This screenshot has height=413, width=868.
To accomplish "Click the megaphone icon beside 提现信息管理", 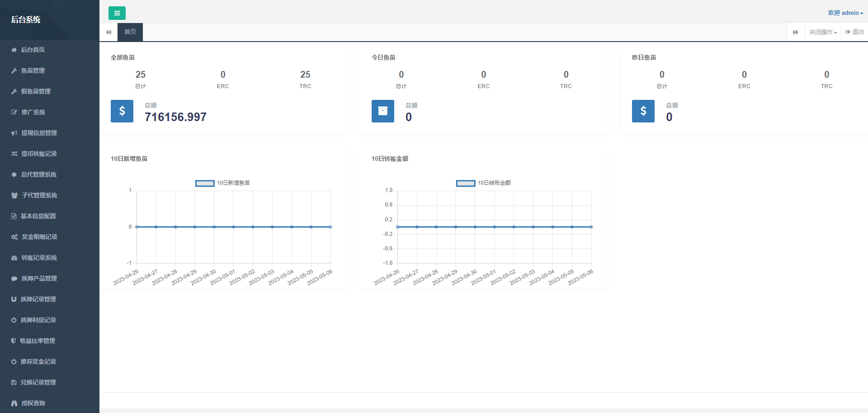I will [x=14, y=133].
